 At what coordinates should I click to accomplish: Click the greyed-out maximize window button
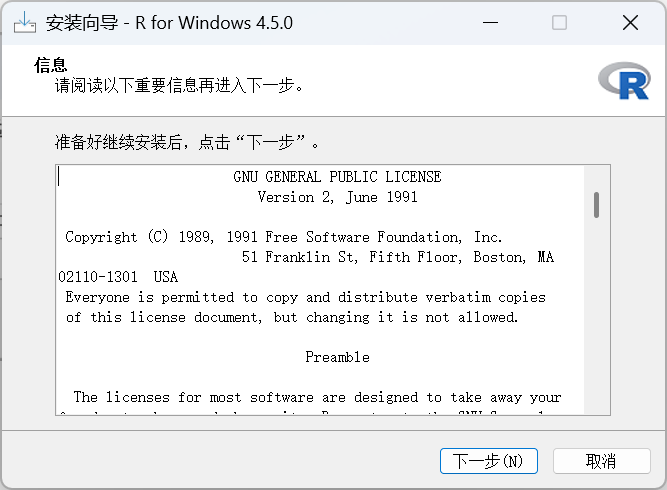(x=559, y=23)
